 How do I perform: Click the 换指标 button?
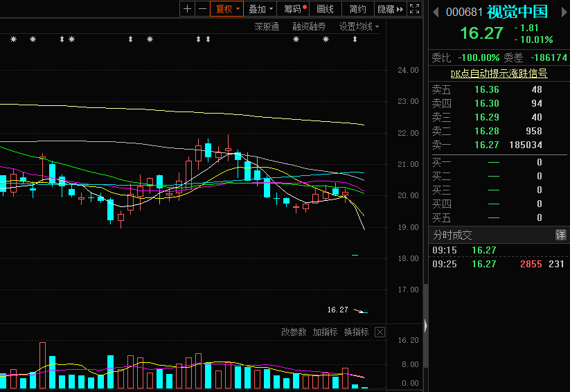click(356, 332)
